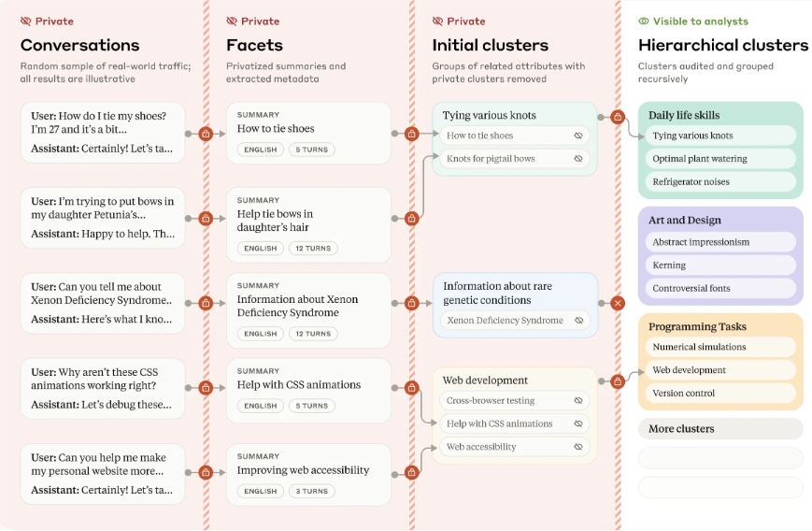812x531 pixels.
Task: Click lock icon right of Improving web accessibility summary
Action: tap(411, 472)
